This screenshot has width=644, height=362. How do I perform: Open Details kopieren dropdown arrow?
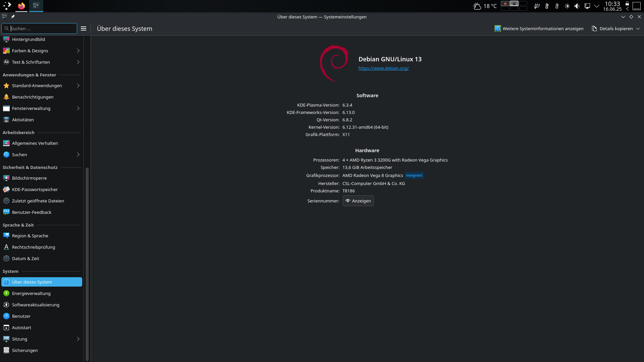coord(638,29)
